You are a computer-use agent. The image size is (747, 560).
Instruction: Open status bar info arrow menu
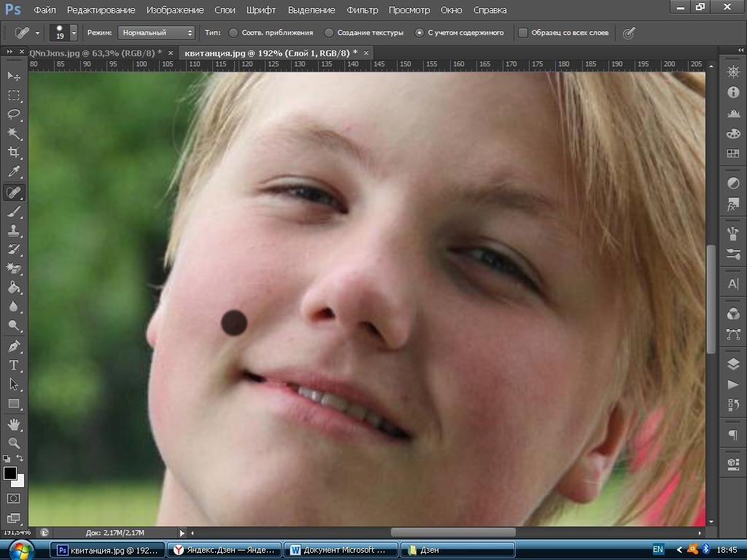(x=182, y=533)
